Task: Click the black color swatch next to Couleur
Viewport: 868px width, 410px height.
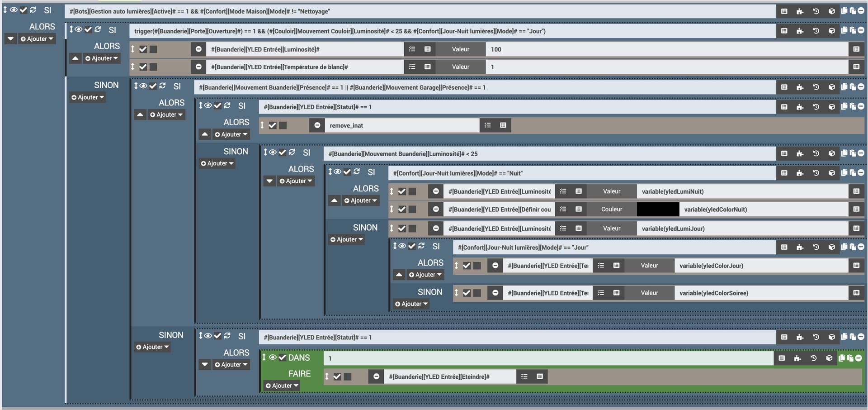Action: 658,210
